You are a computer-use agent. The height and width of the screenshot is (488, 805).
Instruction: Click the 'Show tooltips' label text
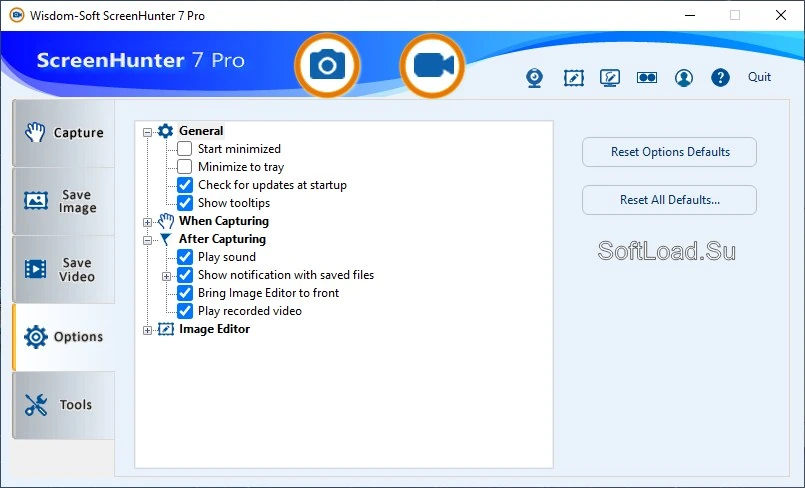[x=234, y=203]
